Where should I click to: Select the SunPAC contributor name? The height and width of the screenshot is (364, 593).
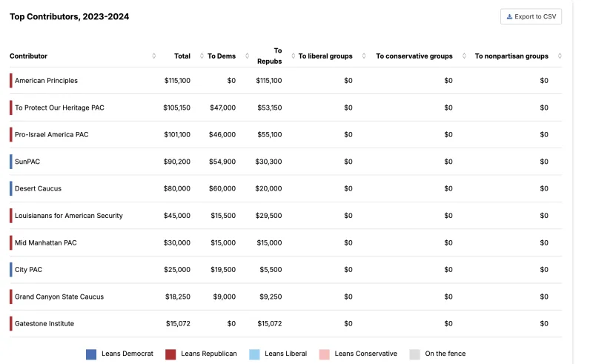click(27, 162)
